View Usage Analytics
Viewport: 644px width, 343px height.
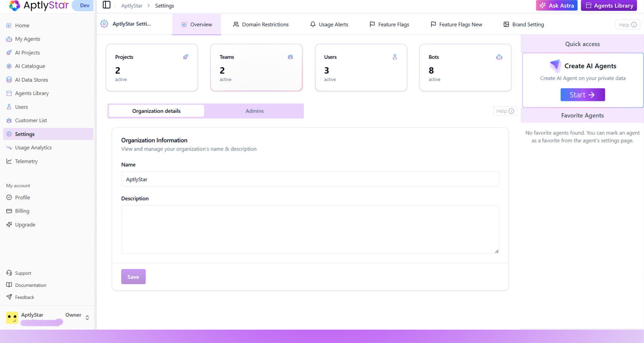[33, 147]
